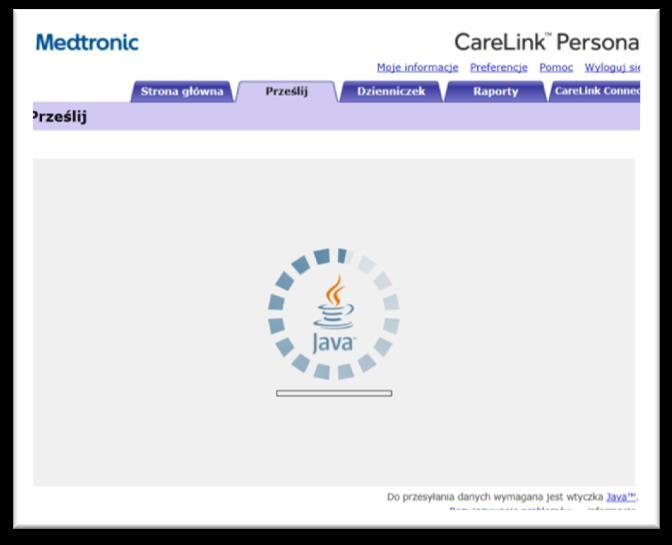Click the Java loading progress bar
The width and height of the screenshot is (672, 545).
334,393
